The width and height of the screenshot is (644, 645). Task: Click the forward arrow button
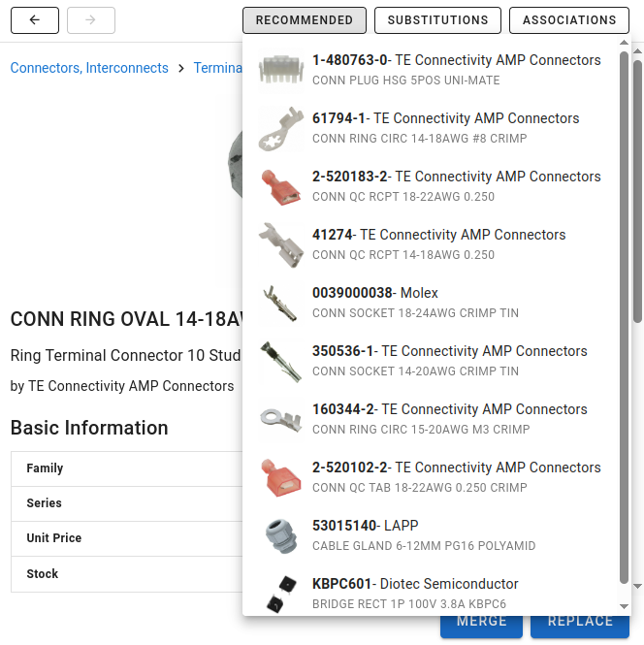[x=91, y=20]
